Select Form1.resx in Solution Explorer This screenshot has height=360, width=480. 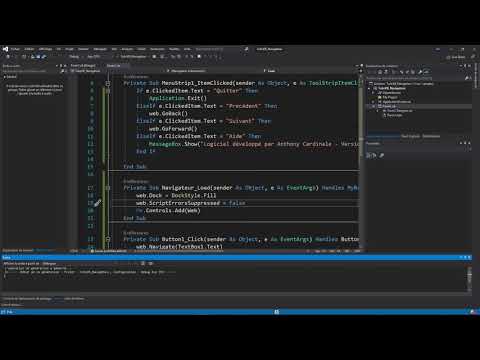pos(394,115)
